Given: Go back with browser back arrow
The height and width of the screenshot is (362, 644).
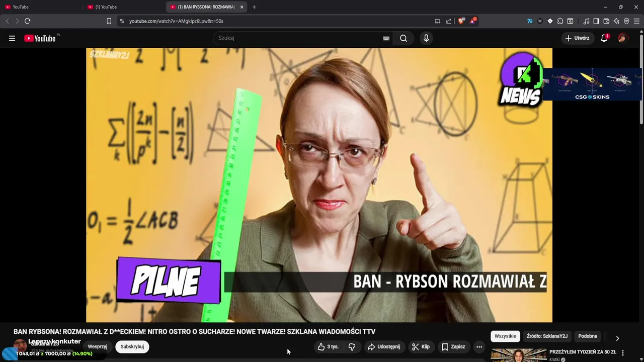Looking at the screenshot, I should coord(7,21).
